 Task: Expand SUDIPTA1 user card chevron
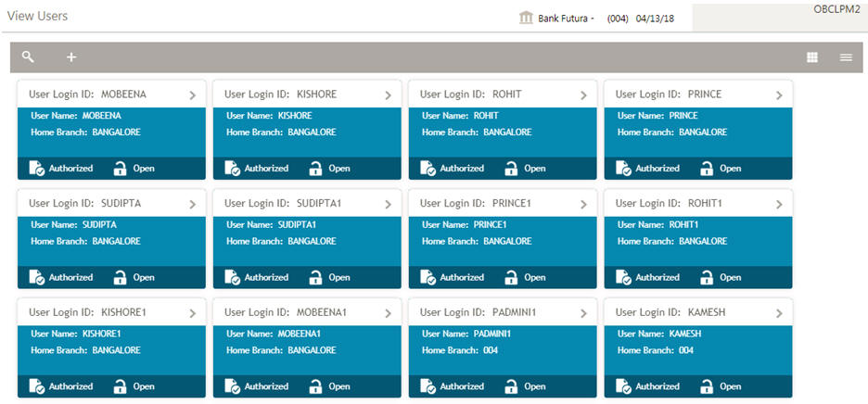tap(388, 204)
